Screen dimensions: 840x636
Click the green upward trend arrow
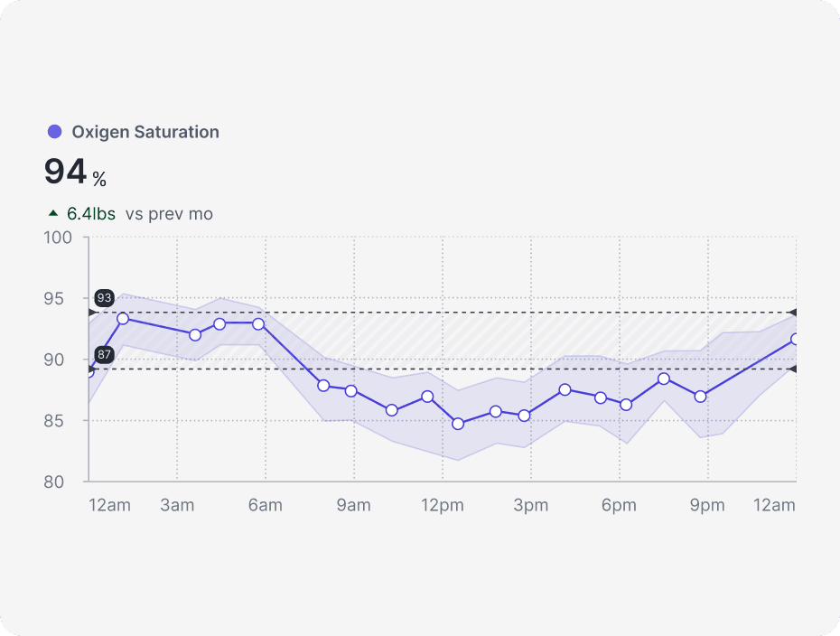point(53,214)
